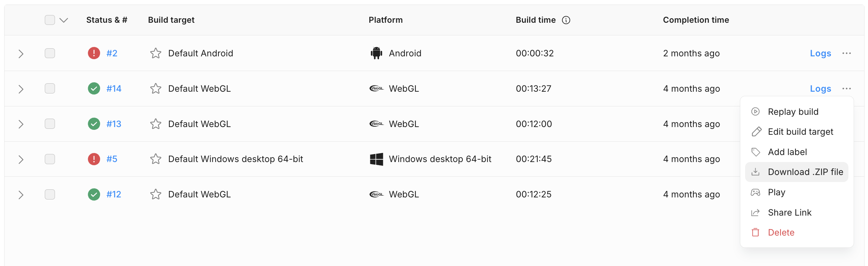This screenshot has height=266, width=868.
Task: Click the failed status icon on build #2
Action: click(x=93, y=53)
